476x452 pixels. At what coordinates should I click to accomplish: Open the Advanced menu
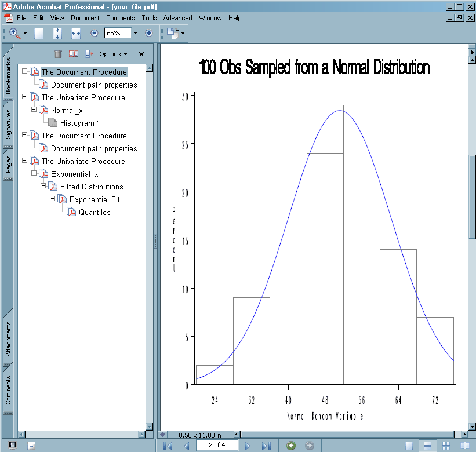point(177,18)
